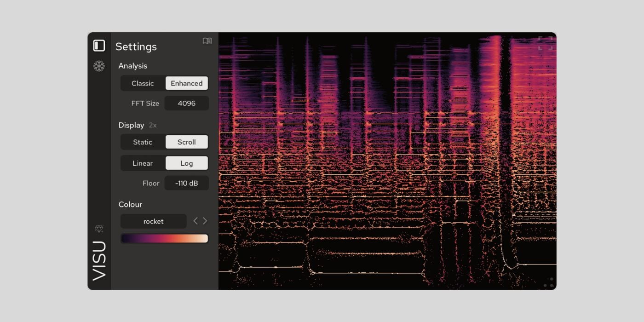The image size is (644, 322).
Task: Open the manual book icon
Action: pos(207,41)
